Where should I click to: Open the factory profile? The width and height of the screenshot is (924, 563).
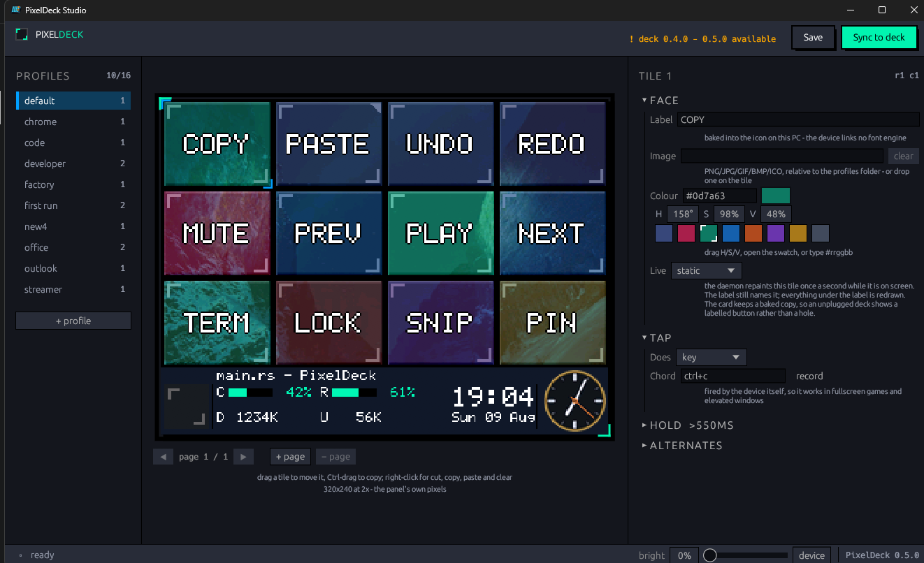[73, 184]
